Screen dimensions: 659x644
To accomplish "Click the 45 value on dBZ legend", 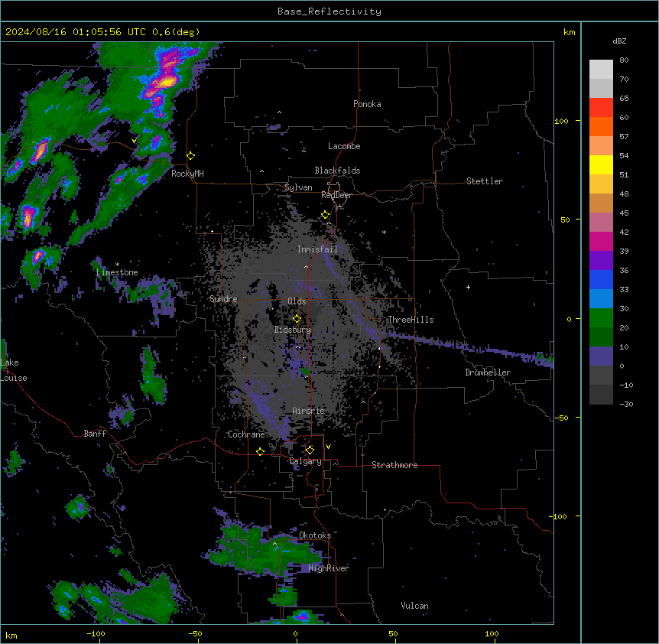I will [624, 213].
